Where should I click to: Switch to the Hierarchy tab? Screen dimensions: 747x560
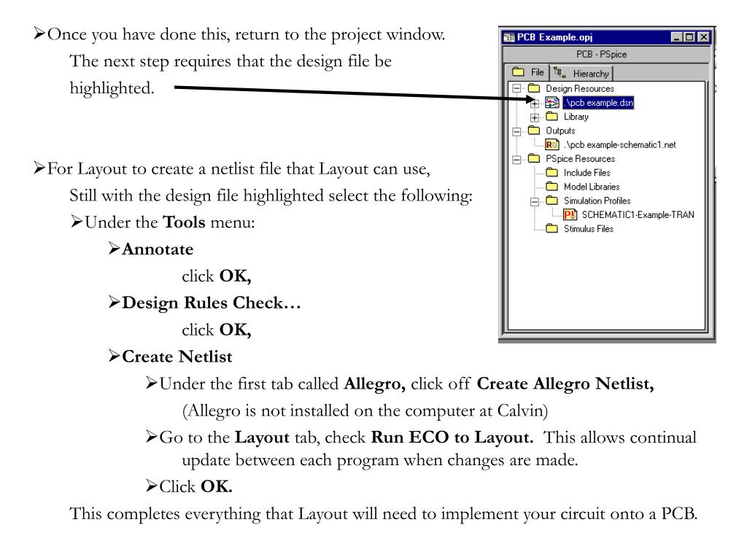pos(581,74)
